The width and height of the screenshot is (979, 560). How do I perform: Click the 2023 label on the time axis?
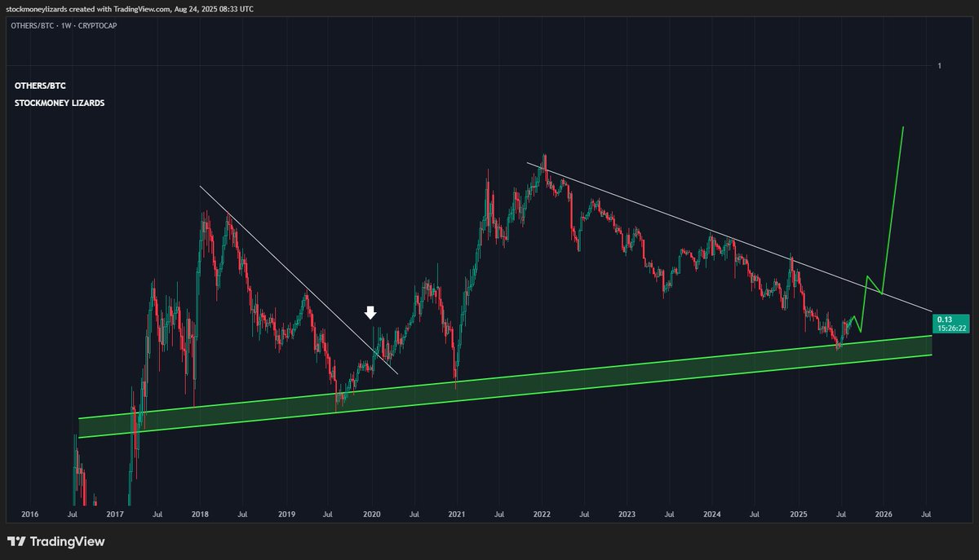coord(628,514)
